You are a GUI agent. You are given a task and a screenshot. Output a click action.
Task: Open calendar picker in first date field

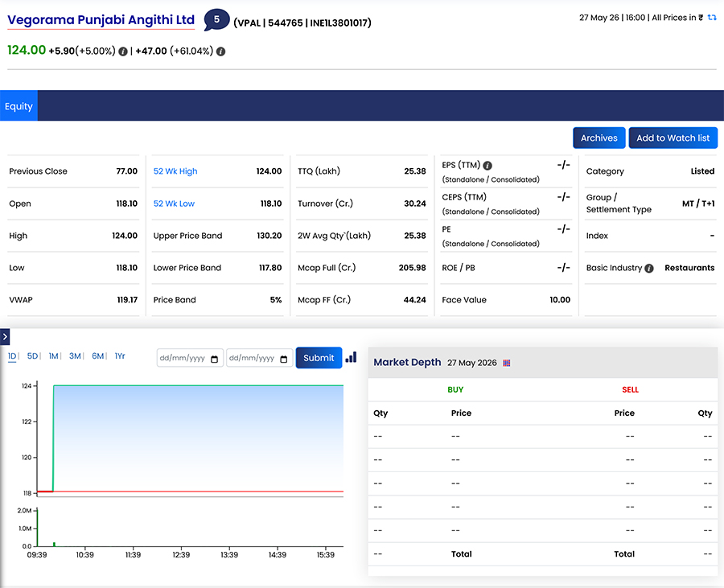coord(214,359)
